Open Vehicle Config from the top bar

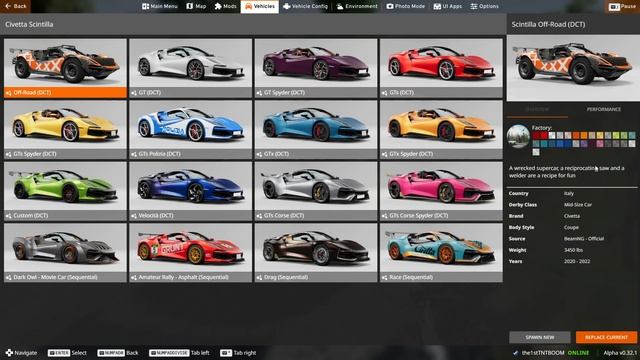[305, 6]
